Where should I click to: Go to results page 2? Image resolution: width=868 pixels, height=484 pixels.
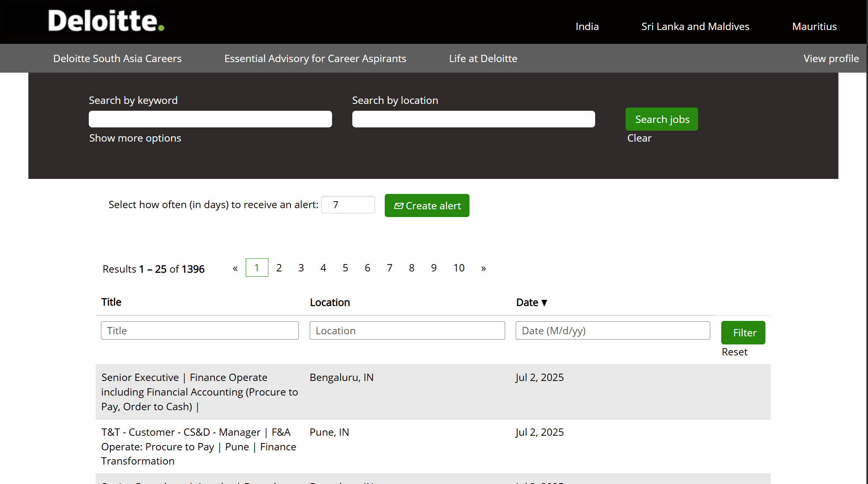279,268
